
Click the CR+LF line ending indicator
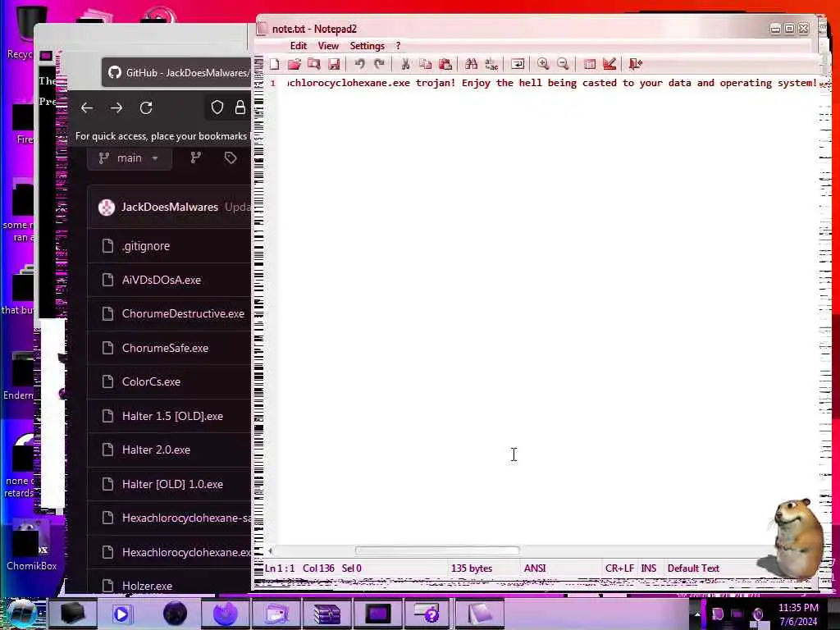tap(619, 568)
